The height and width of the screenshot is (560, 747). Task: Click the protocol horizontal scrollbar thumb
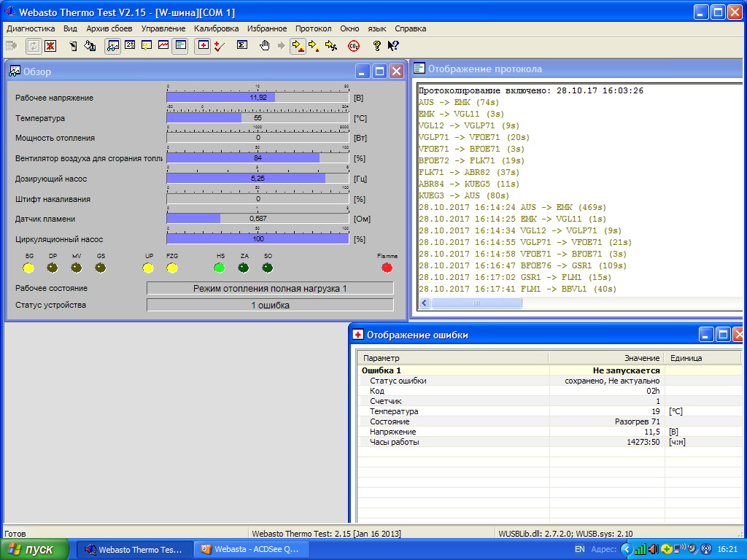pos(476,303)
